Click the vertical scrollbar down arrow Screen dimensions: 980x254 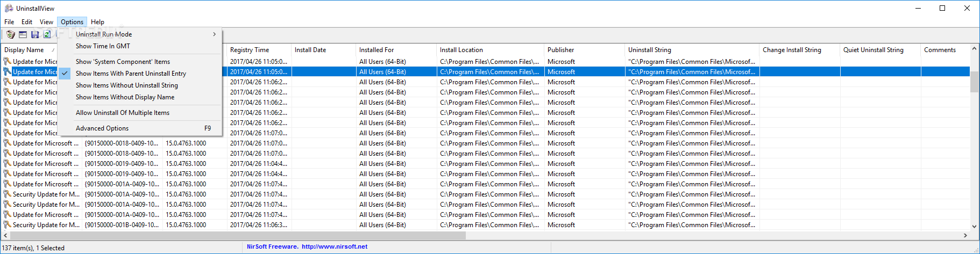(974, 227)
